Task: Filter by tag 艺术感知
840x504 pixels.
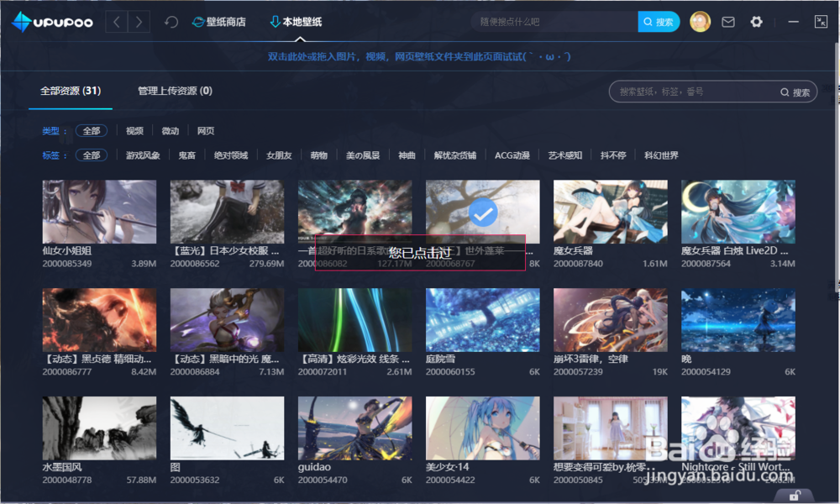Action: 564,155
